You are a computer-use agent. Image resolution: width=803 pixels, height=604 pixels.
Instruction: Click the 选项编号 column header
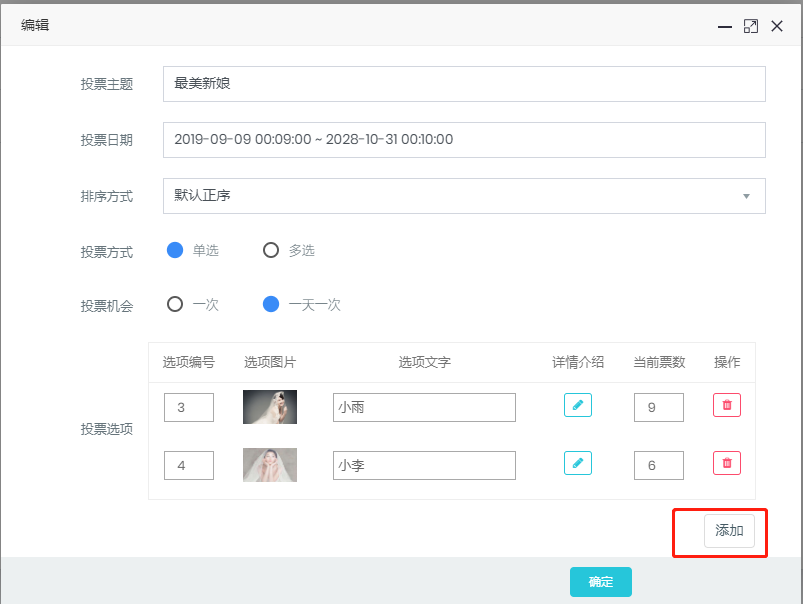click(188, 362)
